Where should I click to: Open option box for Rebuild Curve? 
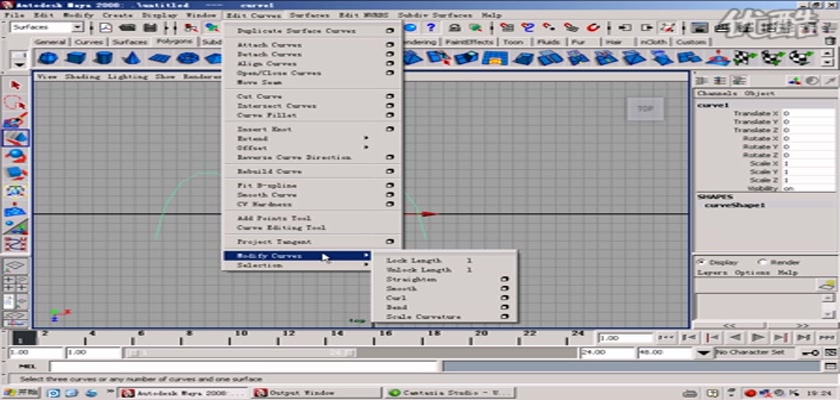389,170
